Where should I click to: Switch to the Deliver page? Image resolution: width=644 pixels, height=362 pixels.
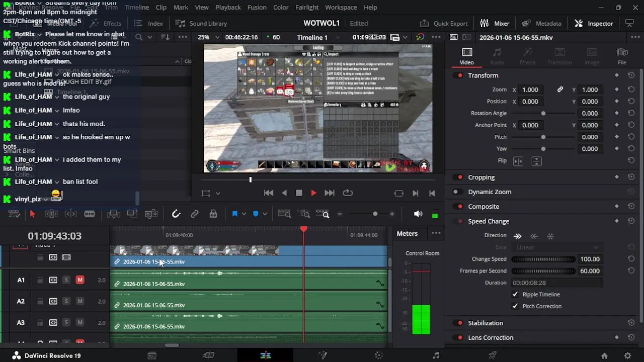click(x=493, y=355)
